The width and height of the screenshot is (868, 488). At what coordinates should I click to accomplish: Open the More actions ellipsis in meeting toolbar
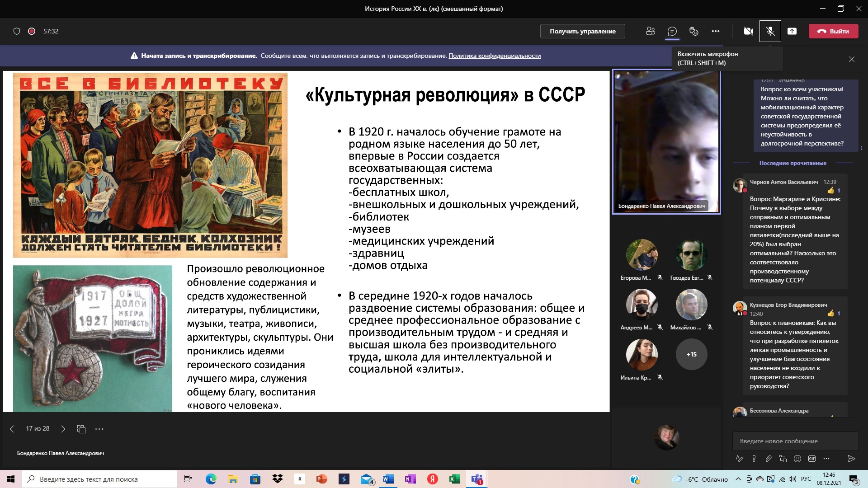715,31
